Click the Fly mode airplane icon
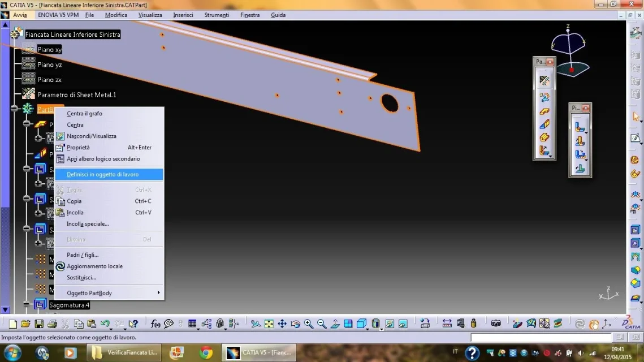The width and height of the screenshot is (644, 362). [x=256, y=324]
